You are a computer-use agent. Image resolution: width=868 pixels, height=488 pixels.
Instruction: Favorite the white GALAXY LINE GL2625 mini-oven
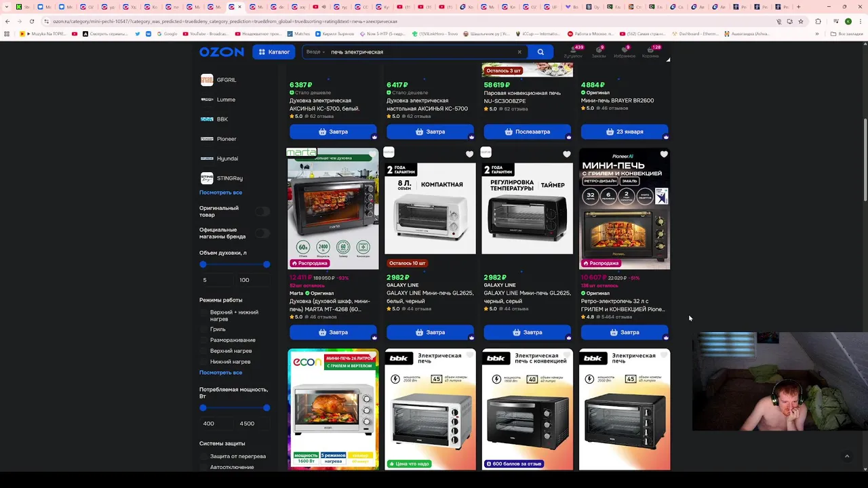point(469,155)
